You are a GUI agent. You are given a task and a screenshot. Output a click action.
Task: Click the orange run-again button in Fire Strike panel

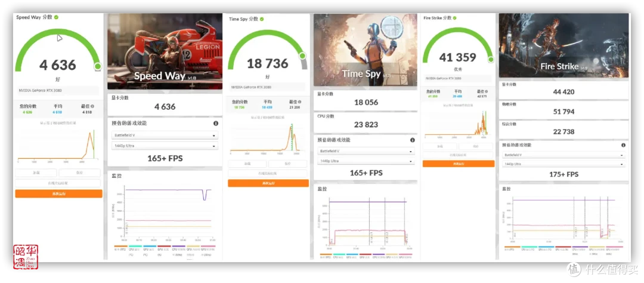click(459, 164)
